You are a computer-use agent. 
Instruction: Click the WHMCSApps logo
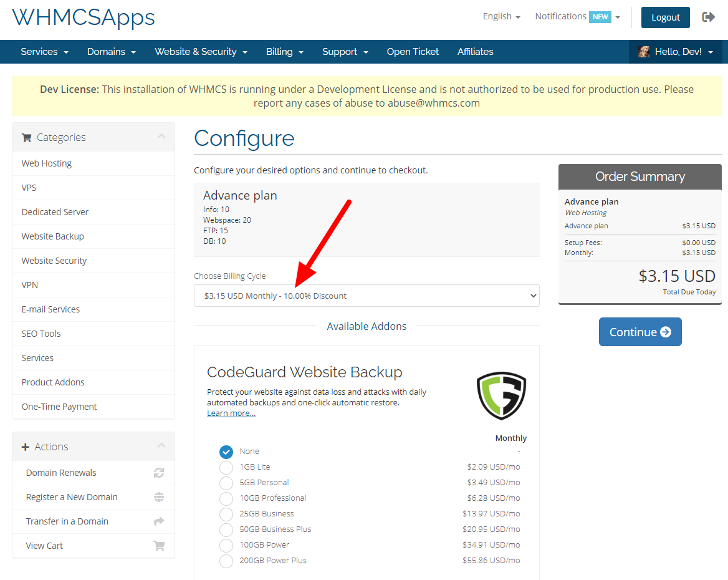(83, 17)
